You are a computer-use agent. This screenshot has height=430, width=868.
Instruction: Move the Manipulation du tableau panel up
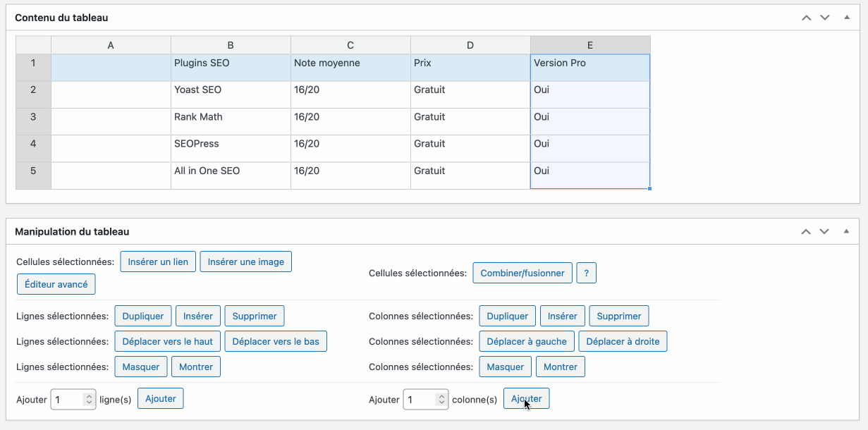point(807,231)
